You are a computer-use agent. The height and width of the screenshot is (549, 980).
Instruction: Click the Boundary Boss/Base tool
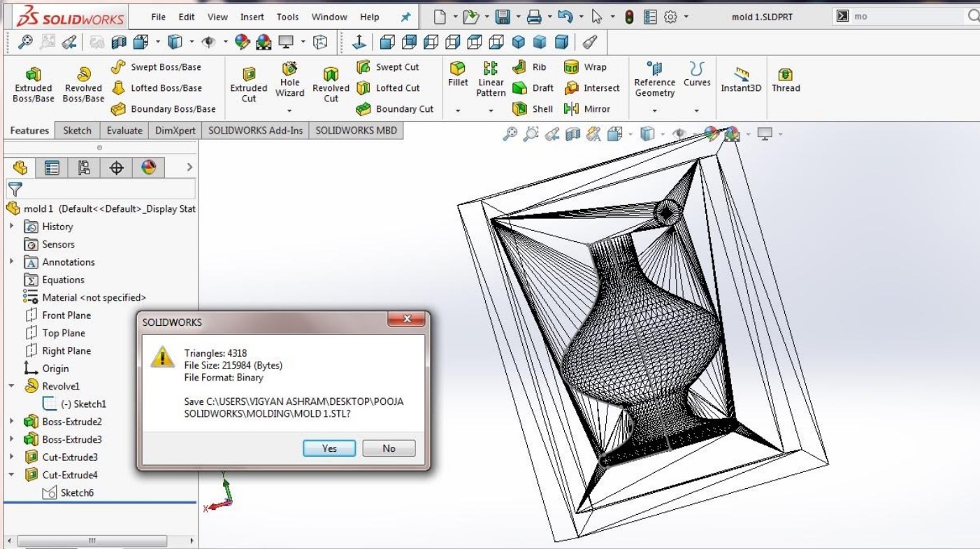(164, 109)
